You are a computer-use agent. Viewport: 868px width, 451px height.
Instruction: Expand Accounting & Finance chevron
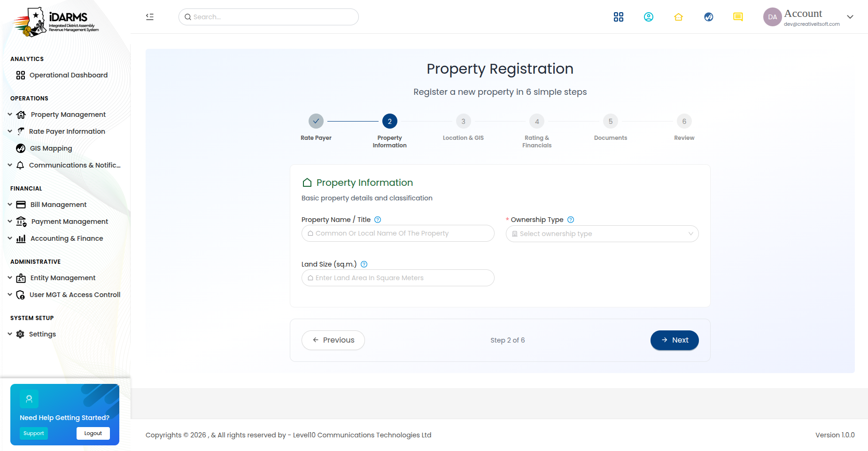pyautogui.click(x=10, y=238)
